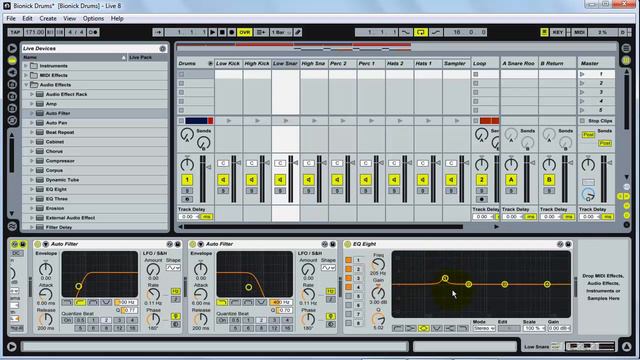
Task: Open the Options menu
Action: click(93, 18)
